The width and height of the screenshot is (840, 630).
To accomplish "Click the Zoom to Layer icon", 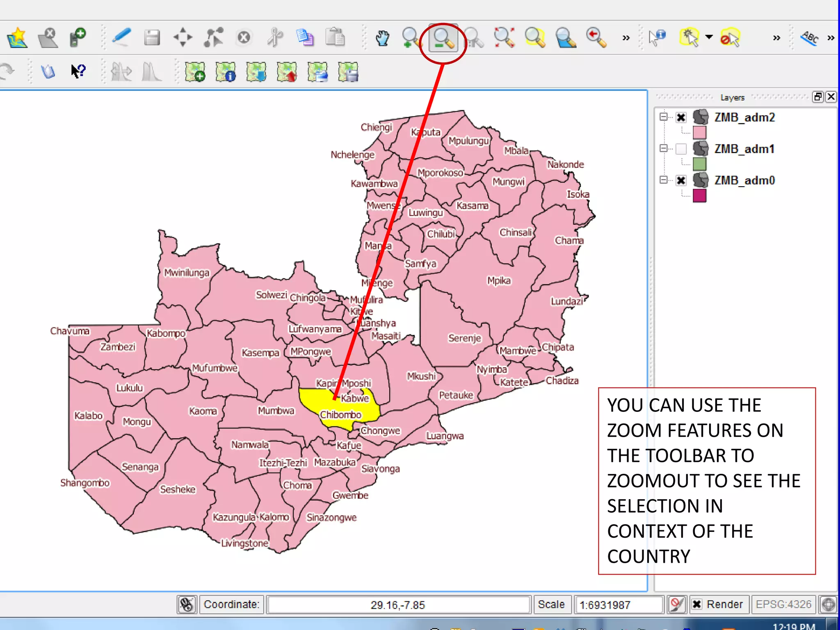I will click(x=566, y=38).
